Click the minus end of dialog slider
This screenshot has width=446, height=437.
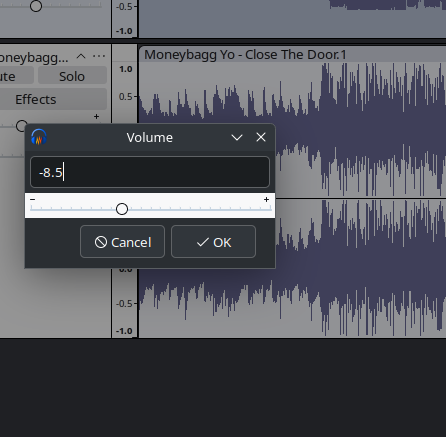[x=32, y=200]
